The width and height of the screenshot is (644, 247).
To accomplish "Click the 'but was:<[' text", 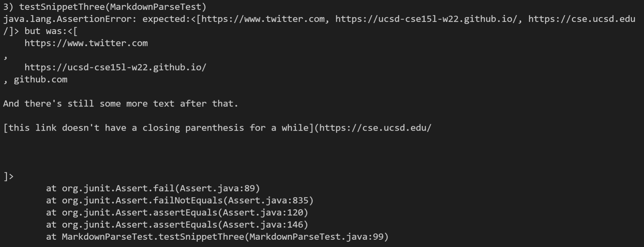I will coord(51,31).
